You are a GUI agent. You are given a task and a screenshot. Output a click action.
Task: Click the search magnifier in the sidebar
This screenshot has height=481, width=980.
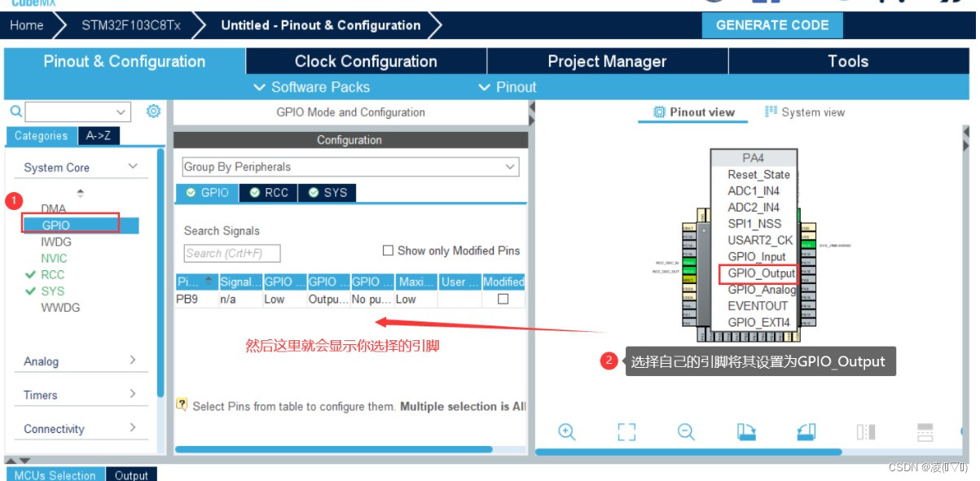coord(15,112)
